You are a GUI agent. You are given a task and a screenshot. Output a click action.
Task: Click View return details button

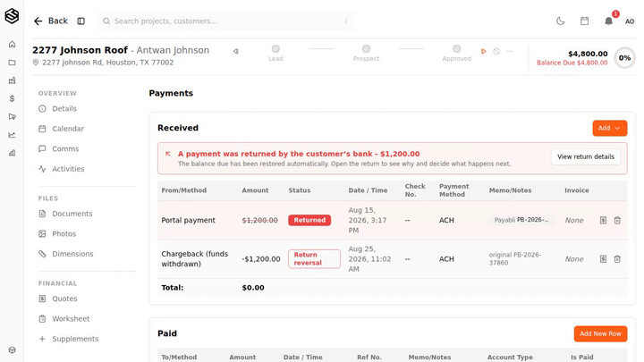586,156
